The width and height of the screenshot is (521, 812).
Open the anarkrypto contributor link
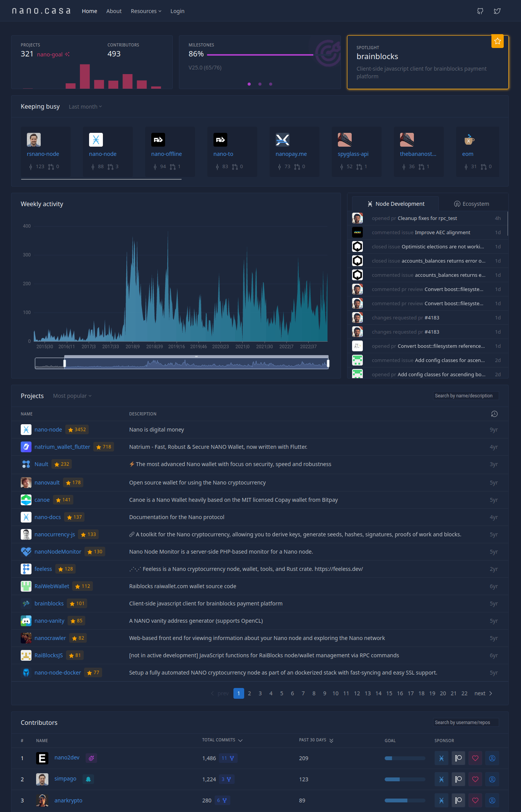point(68,800)
